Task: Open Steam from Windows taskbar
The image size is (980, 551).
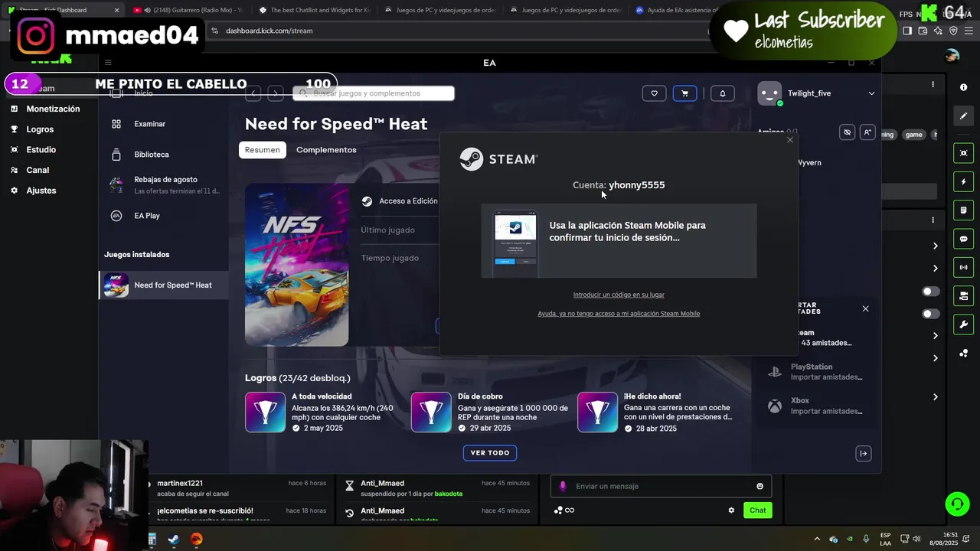Action: coord(174,540)
